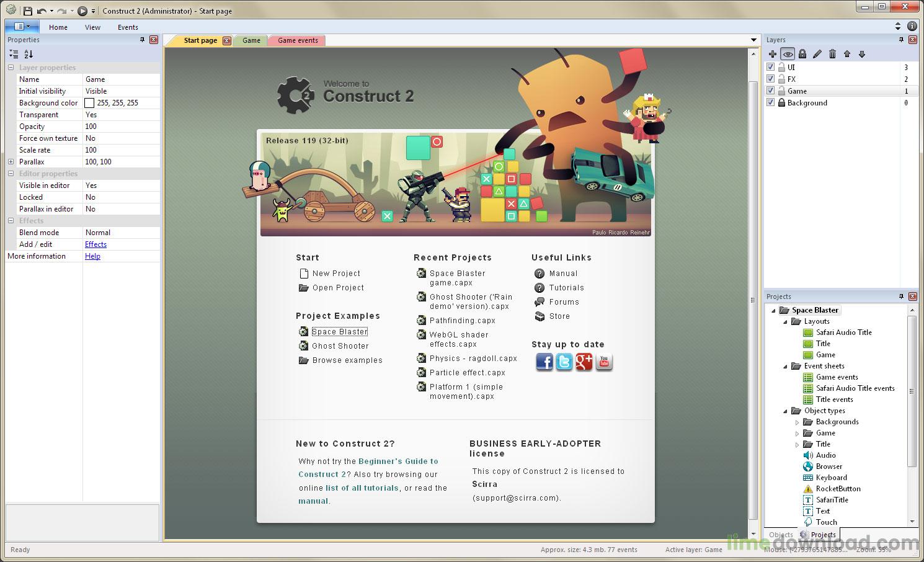Click the eye visibility toggle in Layers toolbar

tap(788, 54)
